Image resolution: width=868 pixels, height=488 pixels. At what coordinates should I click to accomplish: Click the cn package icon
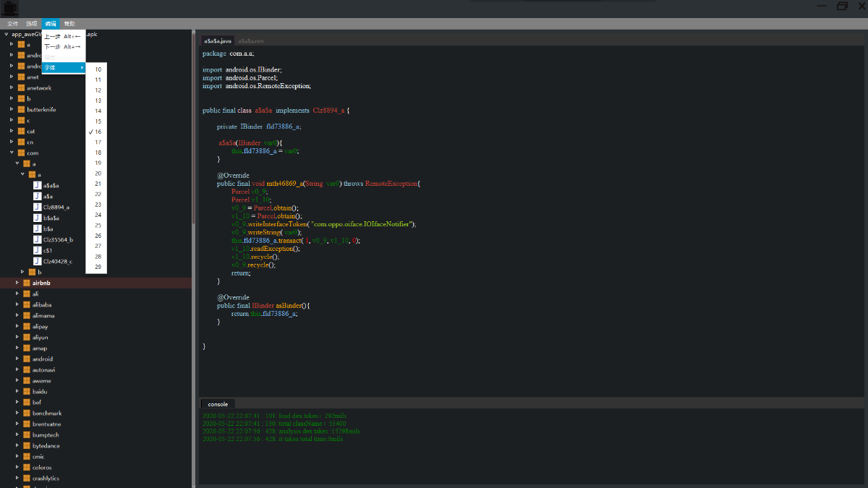[x=21, y=142]
